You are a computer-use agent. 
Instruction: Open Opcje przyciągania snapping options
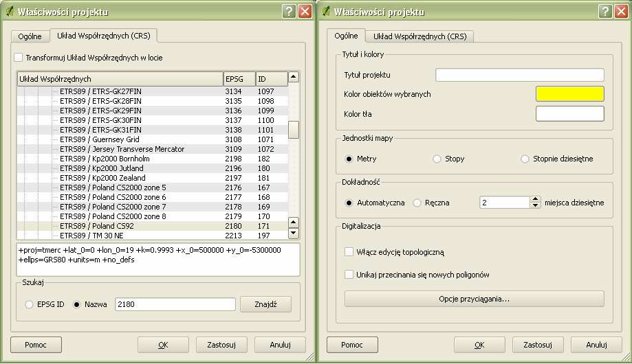pos(475,299)
